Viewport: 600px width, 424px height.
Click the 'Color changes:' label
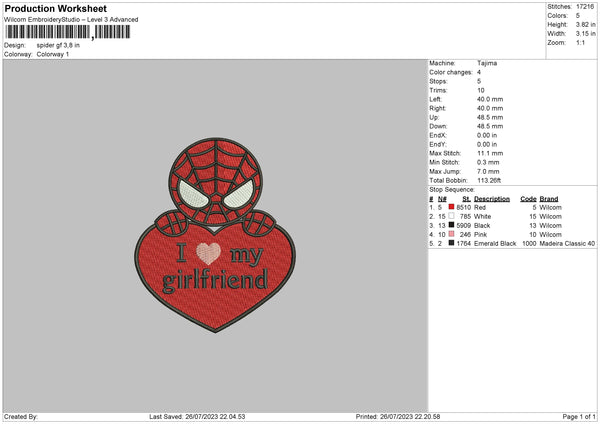[x=451, y=72]
